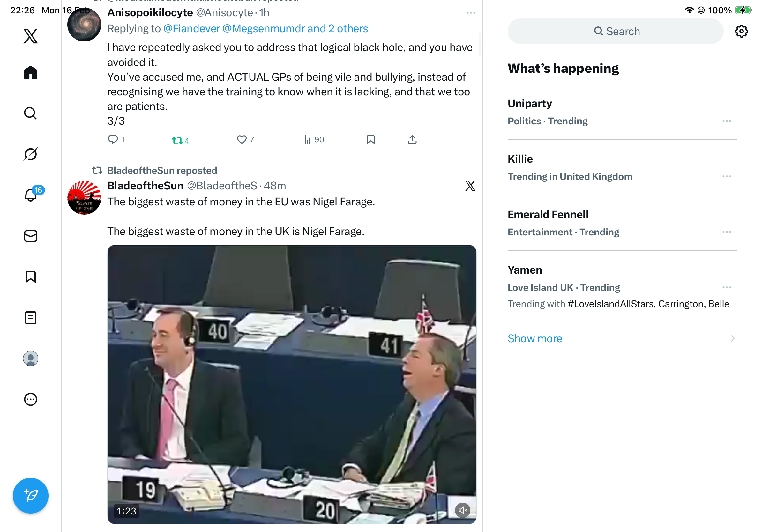The width and height of the screenshot is (762, 532).
Task: Like the Anisopoikilocyte reply
Action: coord(242,140)
